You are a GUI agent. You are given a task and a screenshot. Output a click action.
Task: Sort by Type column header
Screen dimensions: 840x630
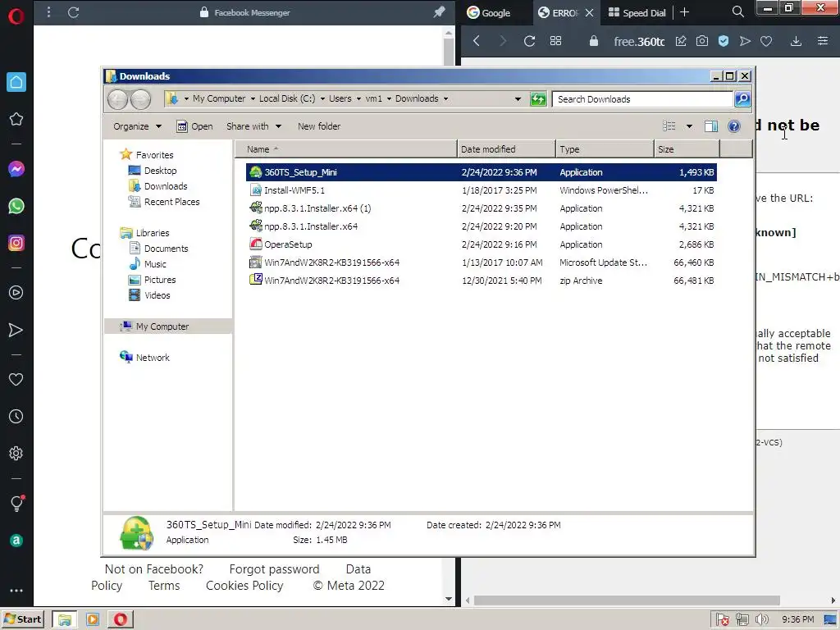tap(605, 149)
